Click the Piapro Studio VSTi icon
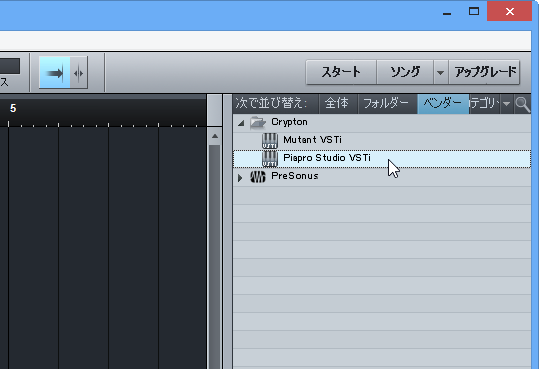The width and height of the screenshot is (539, 369). point(270,159)
